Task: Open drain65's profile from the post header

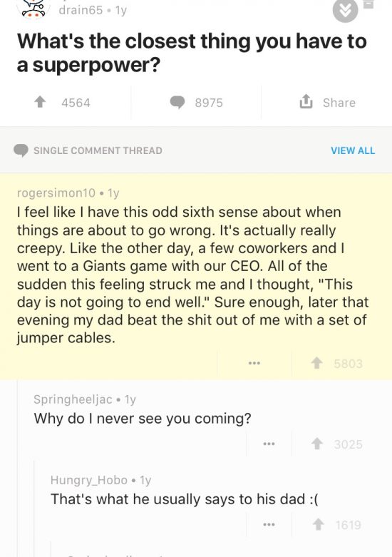Action: 81,10
